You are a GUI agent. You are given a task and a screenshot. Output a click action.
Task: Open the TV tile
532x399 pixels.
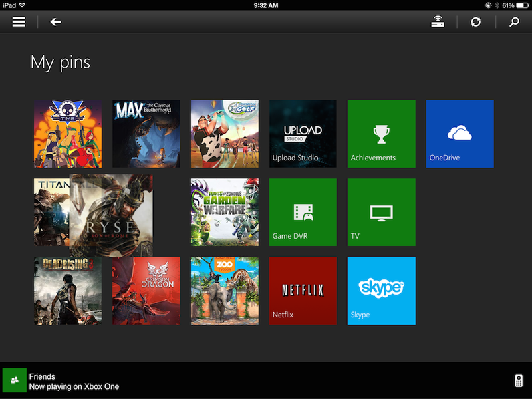(x=381, y=212)
